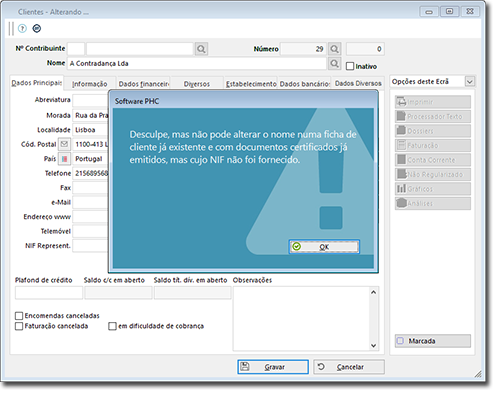Click the Nº Contribuinte number field
The height and width of the screenshot is (394, 496).
coord(140,49)
